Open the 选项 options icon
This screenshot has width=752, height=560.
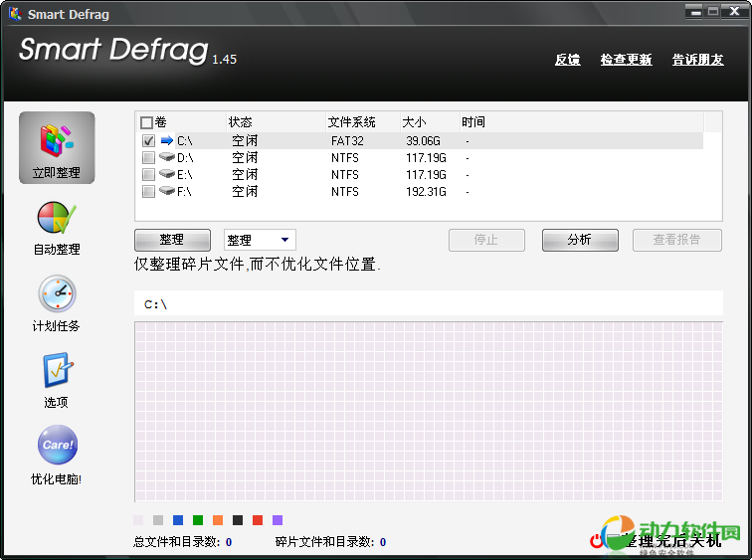click(x=57, y=371)
